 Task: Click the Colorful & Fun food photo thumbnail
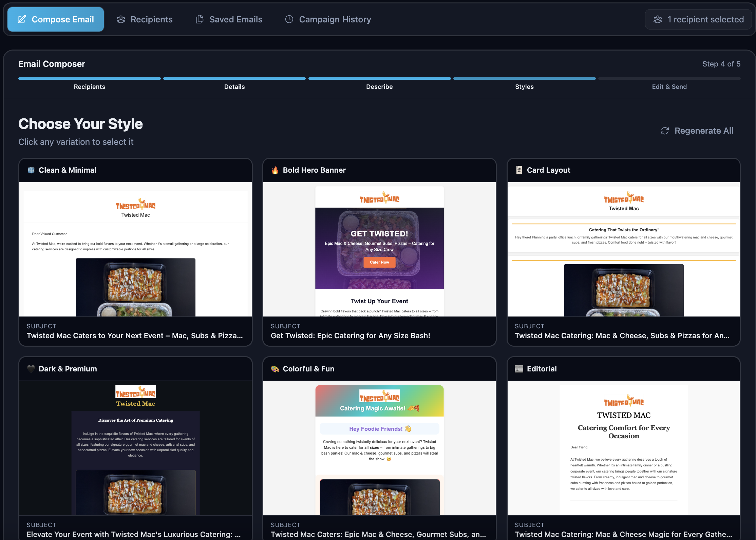point(380,497)
